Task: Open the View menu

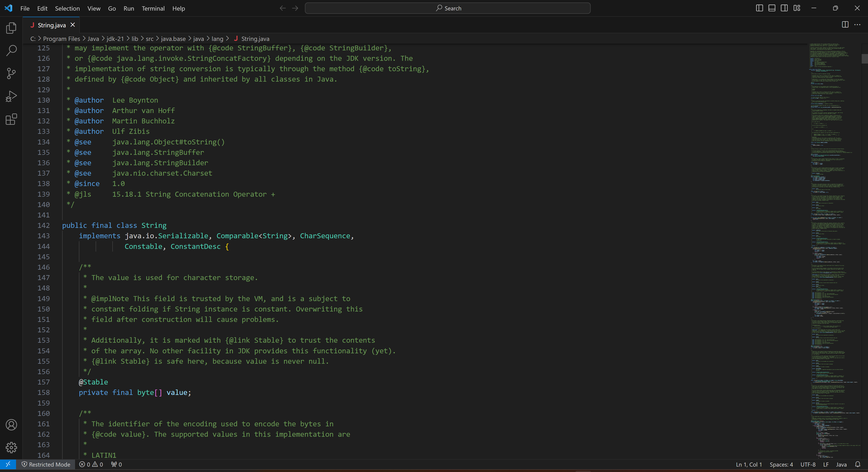Action: point(94,8)
